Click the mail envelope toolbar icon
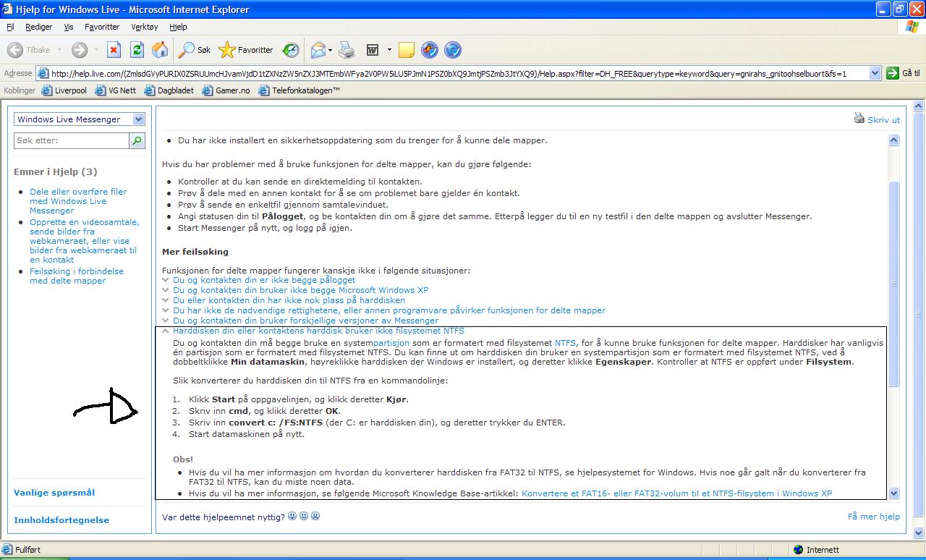 click(x=318, y=50)
